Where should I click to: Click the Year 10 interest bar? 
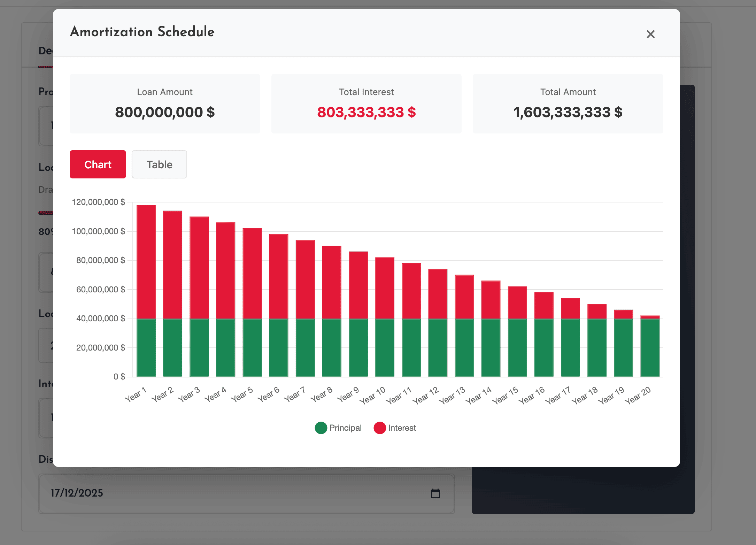(385, 288)
